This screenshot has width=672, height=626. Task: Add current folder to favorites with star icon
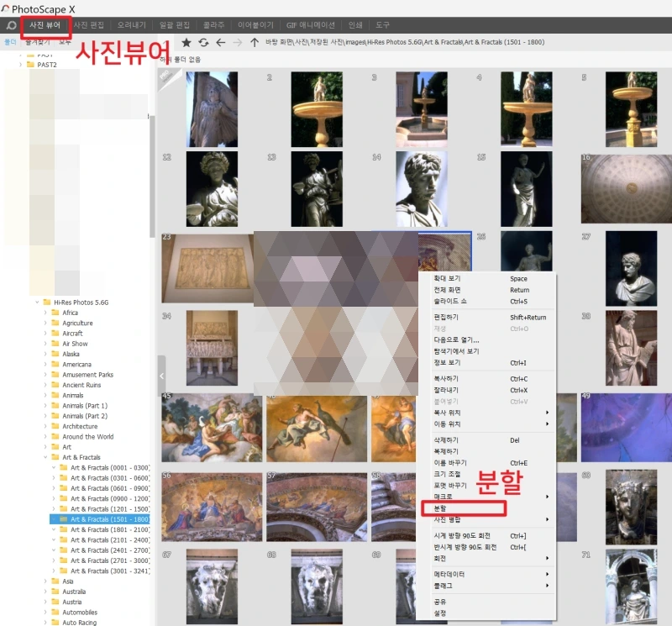coord(186,43)
